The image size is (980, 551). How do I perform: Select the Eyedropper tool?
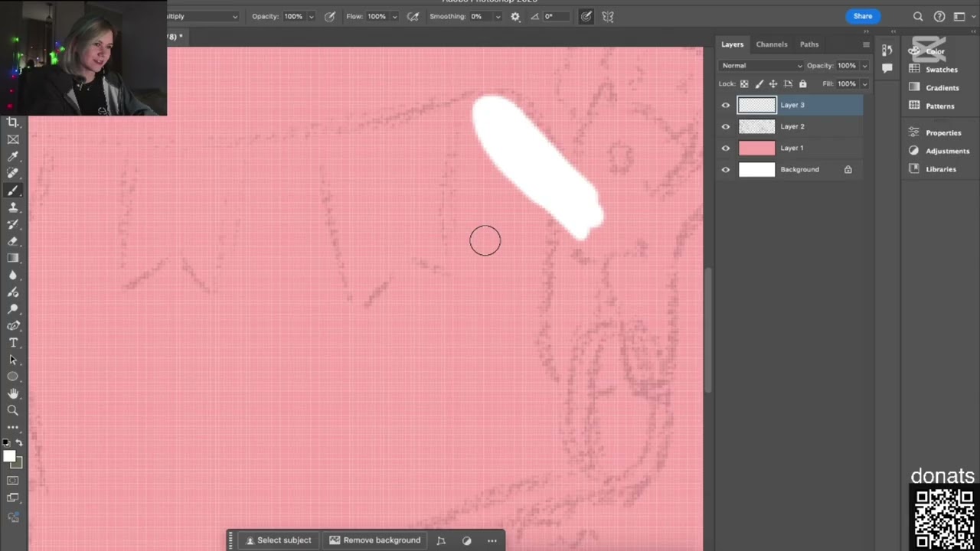(x=13, y=156)
